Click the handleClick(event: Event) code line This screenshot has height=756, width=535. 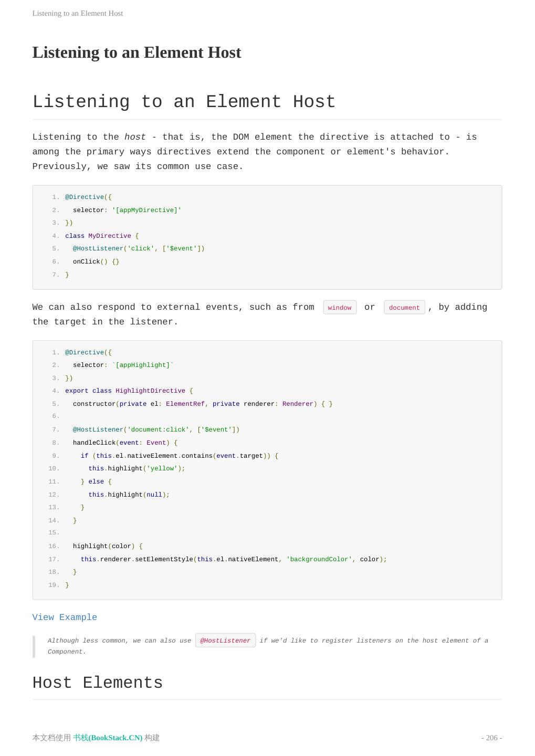pos(125,443)
